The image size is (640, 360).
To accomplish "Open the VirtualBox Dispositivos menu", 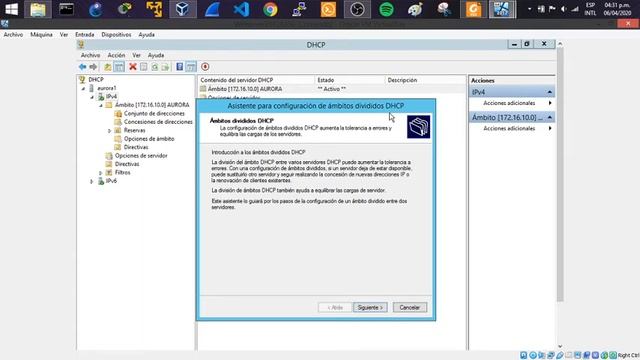I will click(116, 35).
